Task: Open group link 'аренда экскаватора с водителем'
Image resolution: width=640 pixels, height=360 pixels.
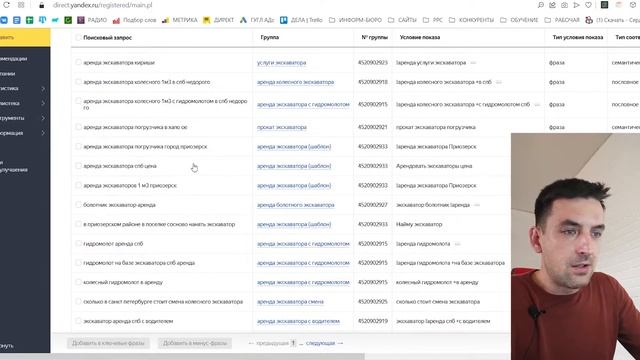Action: (298, 321)
